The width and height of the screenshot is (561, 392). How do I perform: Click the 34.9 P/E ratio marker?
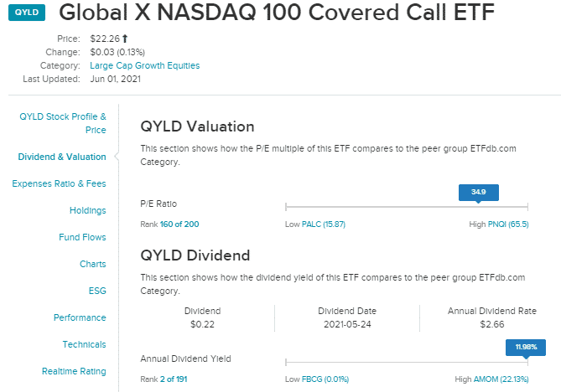tap(478, 193)
